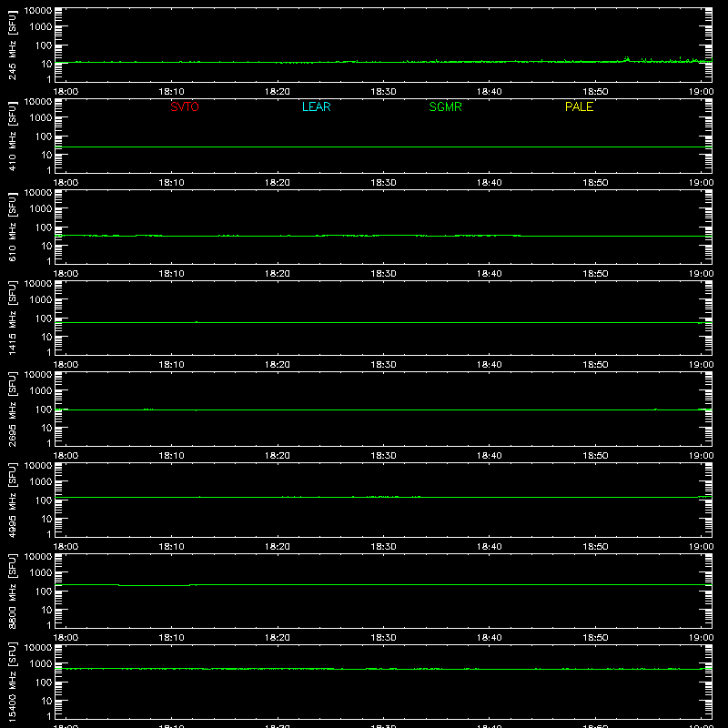This screenshot has width=728, height=728.
Task: Click 18:40 label under the 610 MHz plot
Action: tap(490, 274)
